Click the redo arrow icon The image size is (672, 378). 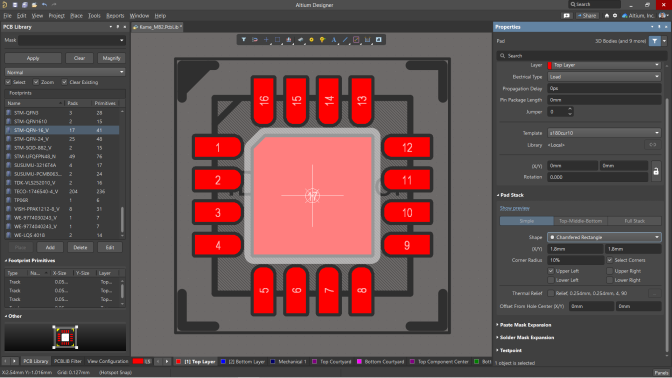tap(54, 5)
